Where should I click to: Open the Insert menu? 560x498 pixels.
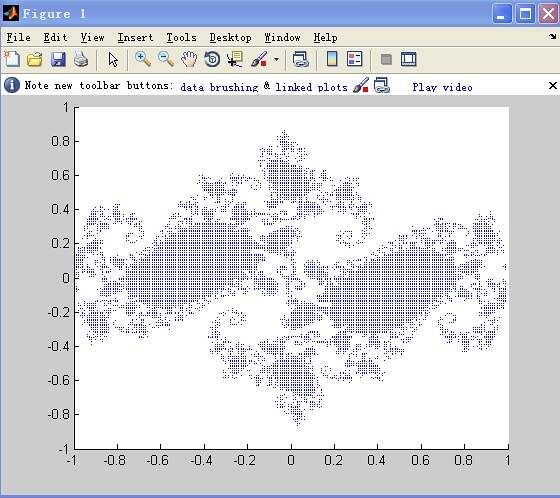pyautogui.click(x=135, y=38)
